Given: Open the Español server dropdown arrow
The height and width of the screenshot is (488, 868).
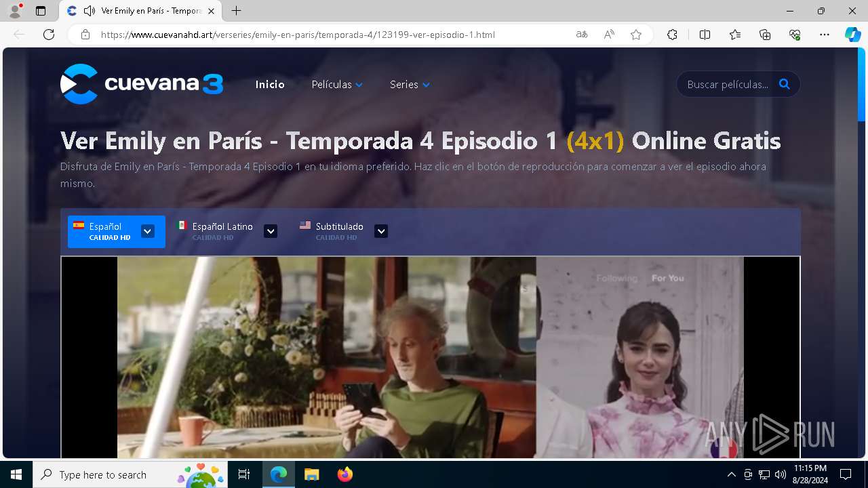Looking at the screenshot, I should [x=147, y=231].
